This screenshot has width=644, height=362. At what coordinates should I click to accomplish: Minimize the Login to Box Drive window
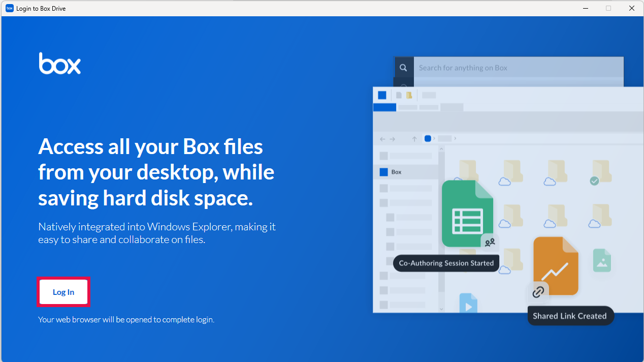pyautogui.click(x=585, y=8)
